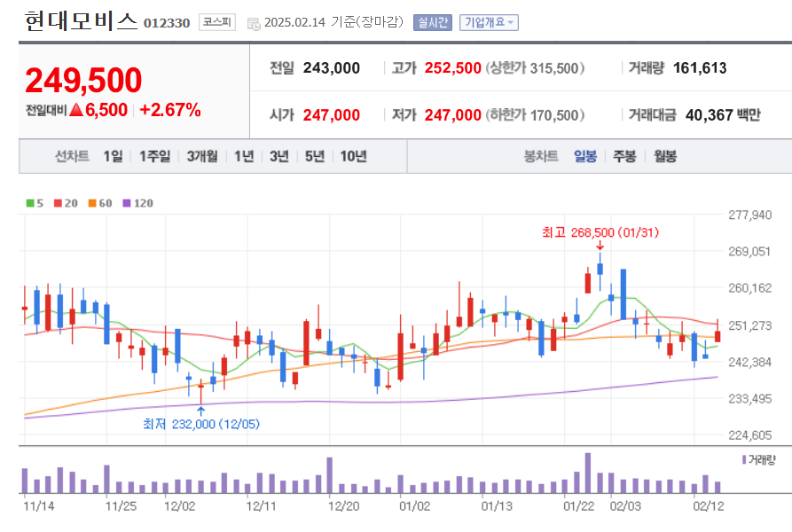
Task: Click the current price 249,500
Action: (83, 81)
